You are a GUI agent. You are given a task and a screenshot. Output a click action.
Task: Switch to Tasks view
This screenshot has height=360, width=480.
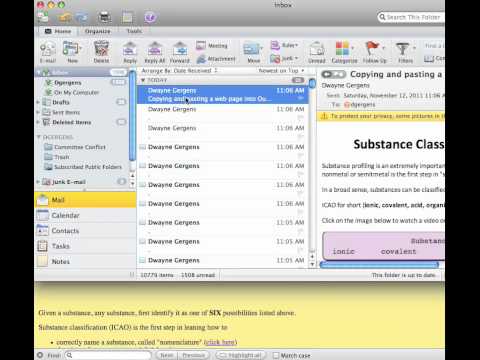coord(85,246)
